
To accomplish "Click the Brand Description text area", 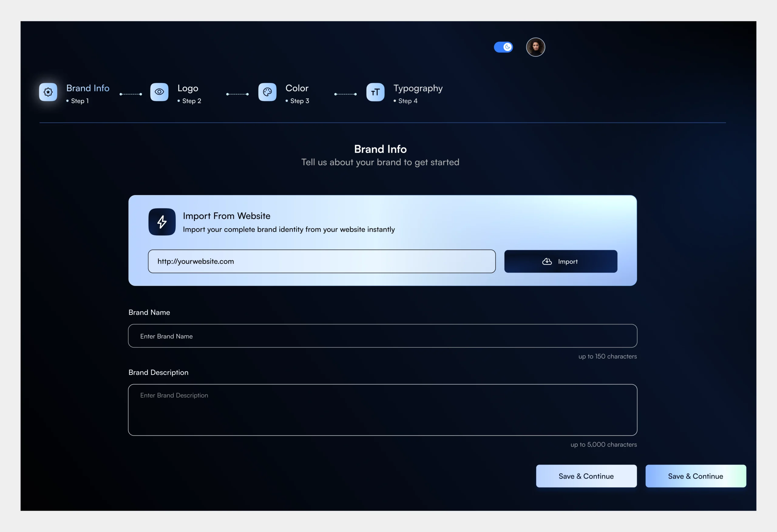I will click(382, 410).
